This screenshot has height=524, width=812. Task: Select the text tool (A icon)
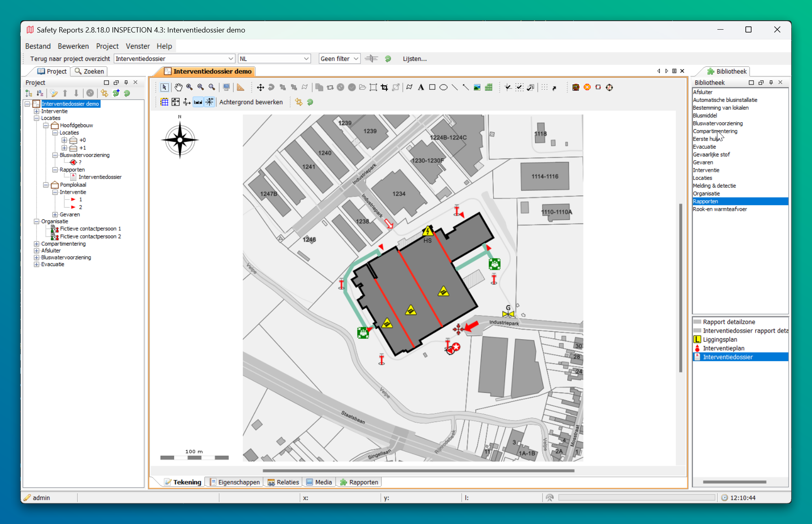pos(421,87)
